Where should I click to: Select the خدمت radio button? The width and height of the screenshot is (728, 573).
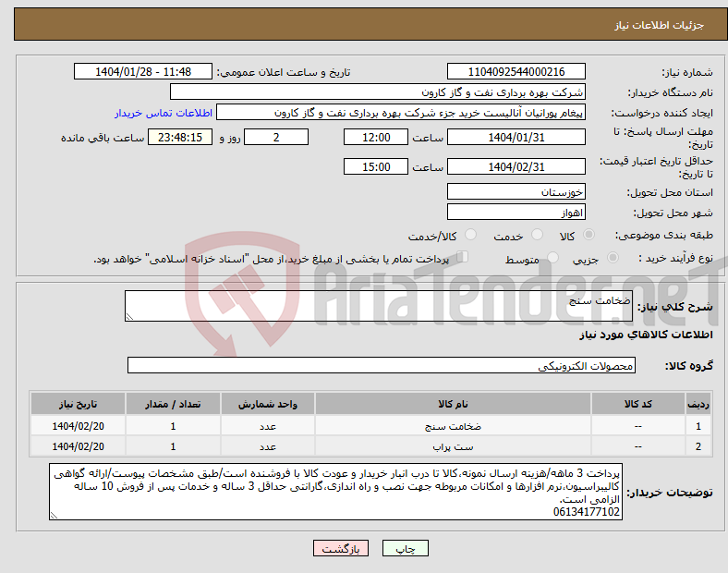(x=537, y=235)
